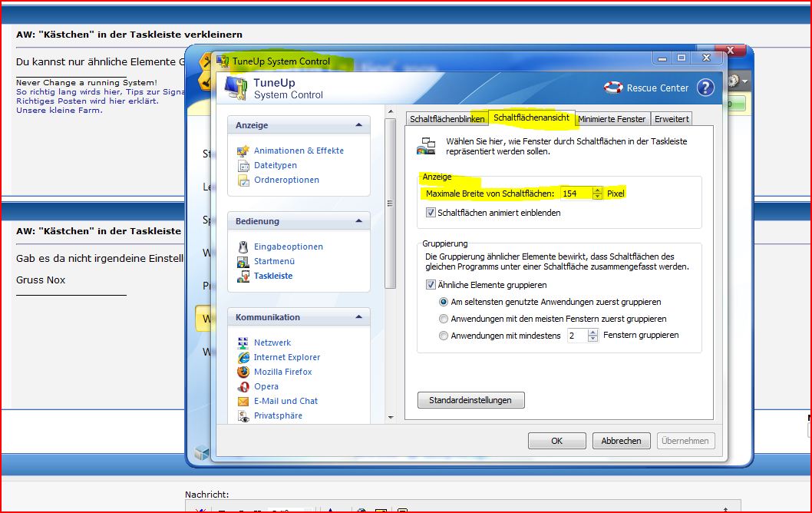Click the Standardeinstellungen button
812x513 pixels.
[470, 400]
